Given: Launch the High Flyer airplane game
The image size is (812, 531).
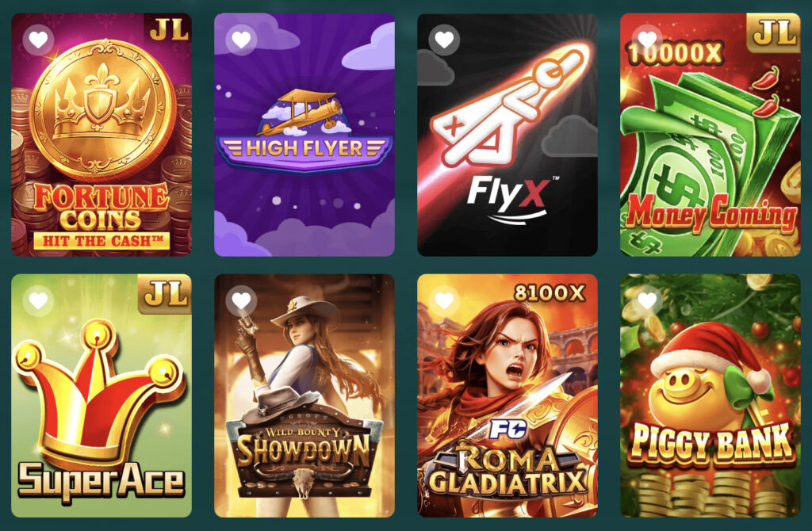Looking at the screenshot, I should [304, 135].
